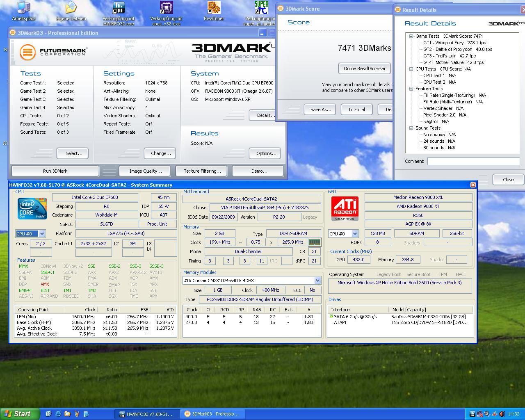Open the Image Quality... tool
The height and width of the screenshot is (420, 525).
point(146,171)
